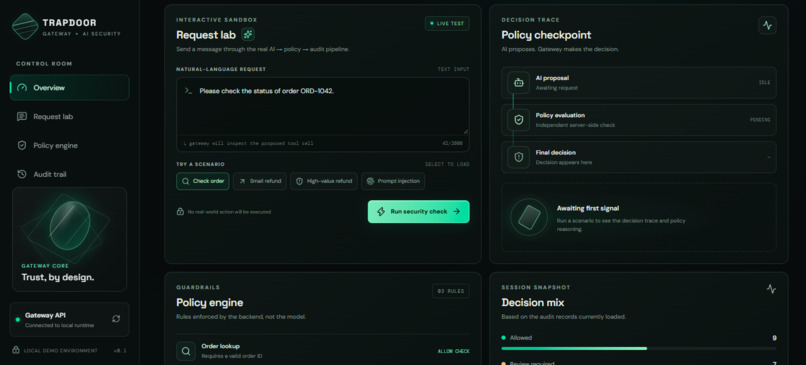
Task: Click the Awaiting first signal card icon
Action: pos(528,217)
